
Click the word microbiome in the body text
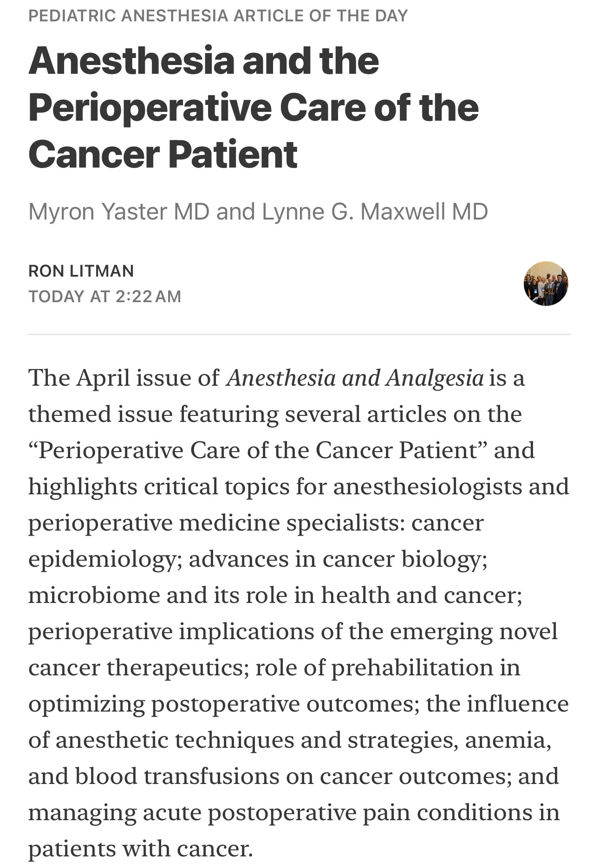click(94, 595)
